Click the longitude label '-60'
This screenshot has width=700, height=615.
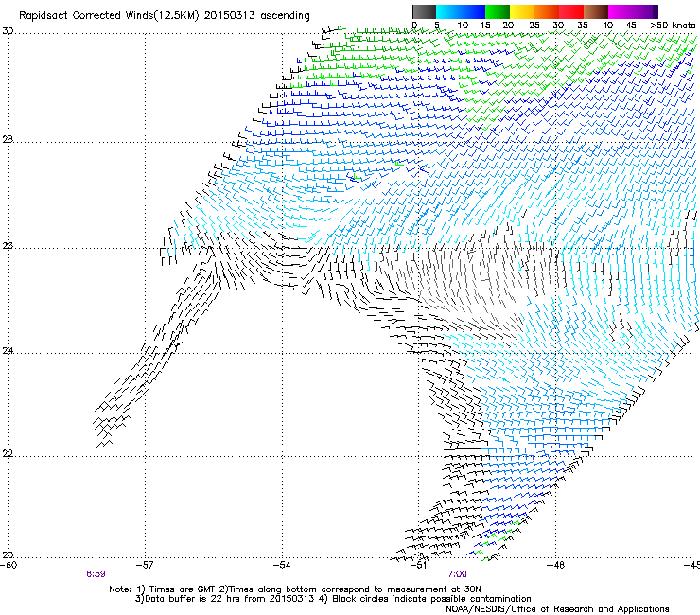(x=9, y=565)
